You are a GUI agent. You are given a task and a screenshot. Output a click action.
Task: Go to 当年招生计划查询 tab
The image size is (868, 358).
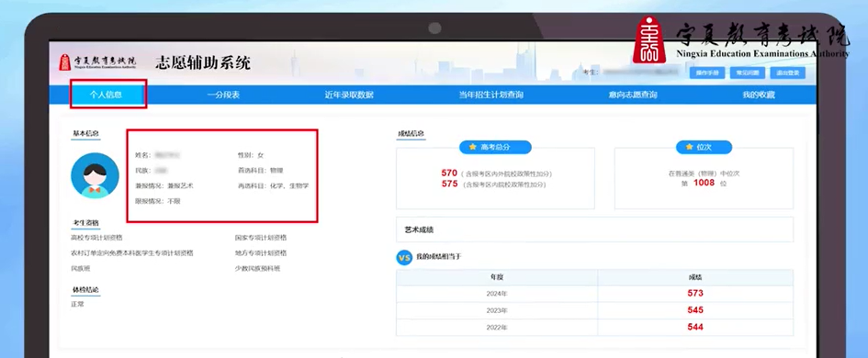coord(491,95)
